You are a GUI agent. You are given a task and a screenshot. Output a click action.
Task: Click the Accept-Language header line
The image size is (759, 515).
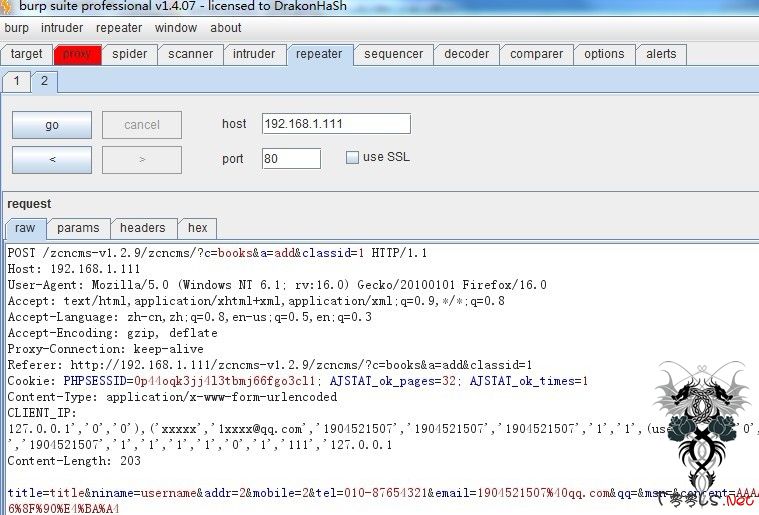pos(190,317)
